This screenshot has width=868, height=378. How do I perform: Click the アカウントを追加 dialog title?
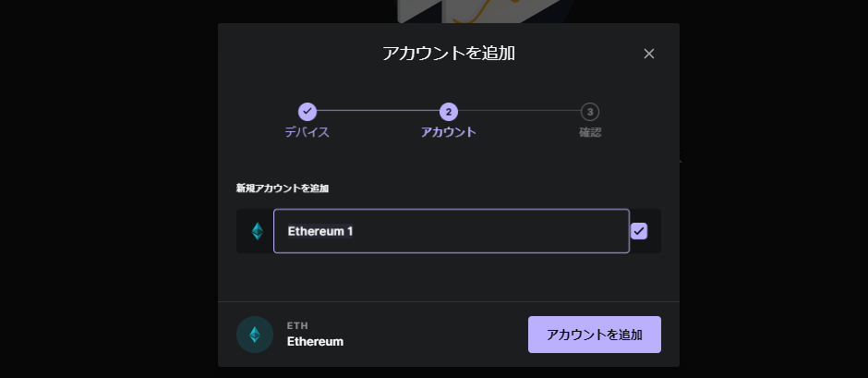tap(449, 54)
